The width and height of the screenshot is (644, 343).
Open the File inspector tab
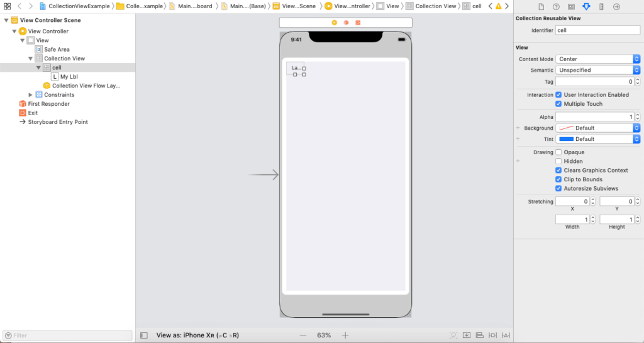point(541,6)
